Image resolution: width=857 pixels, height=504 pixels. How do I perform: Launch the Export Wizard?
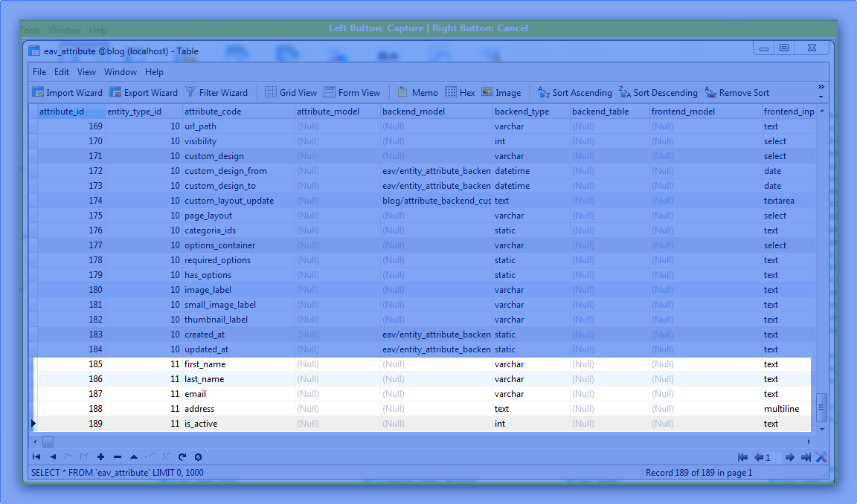144,93
